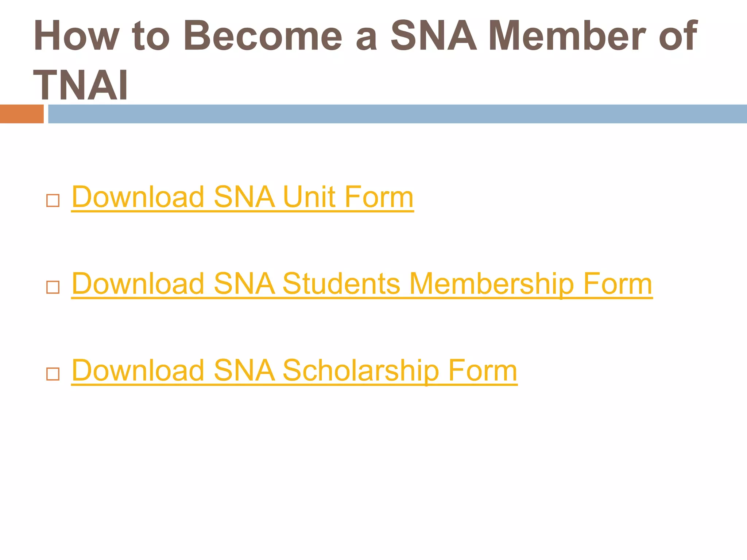Click "Download" in the Students Membership link
Screen dimensions: 747x560
pos(138,284)
